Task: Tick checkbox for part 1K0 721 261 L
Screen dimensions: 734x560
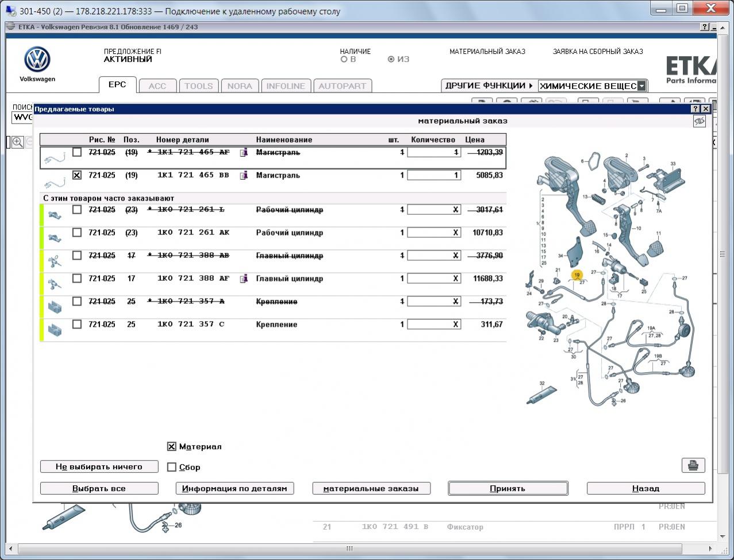Action: 77,210
